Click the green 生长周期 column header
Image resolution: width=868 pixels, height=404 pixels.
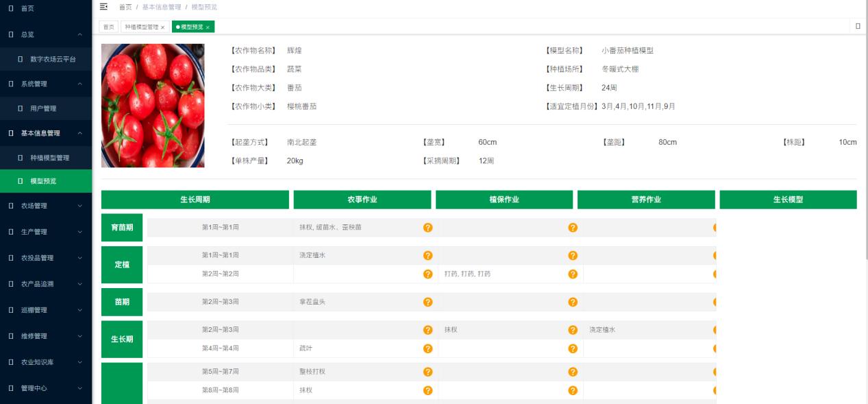(195, 200)
